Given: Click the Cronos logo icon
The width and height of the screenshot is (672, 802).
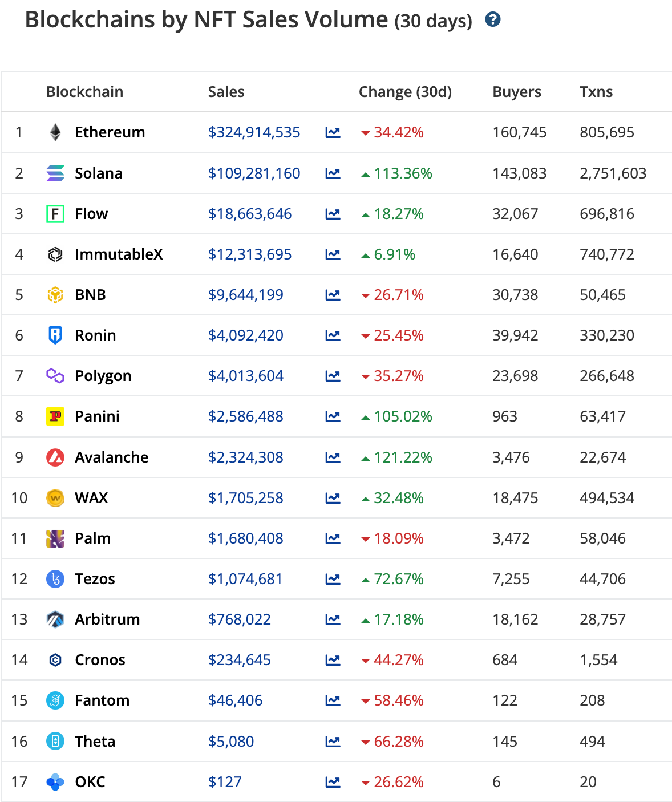Looking at the screenshot, I should coord(55,660).
